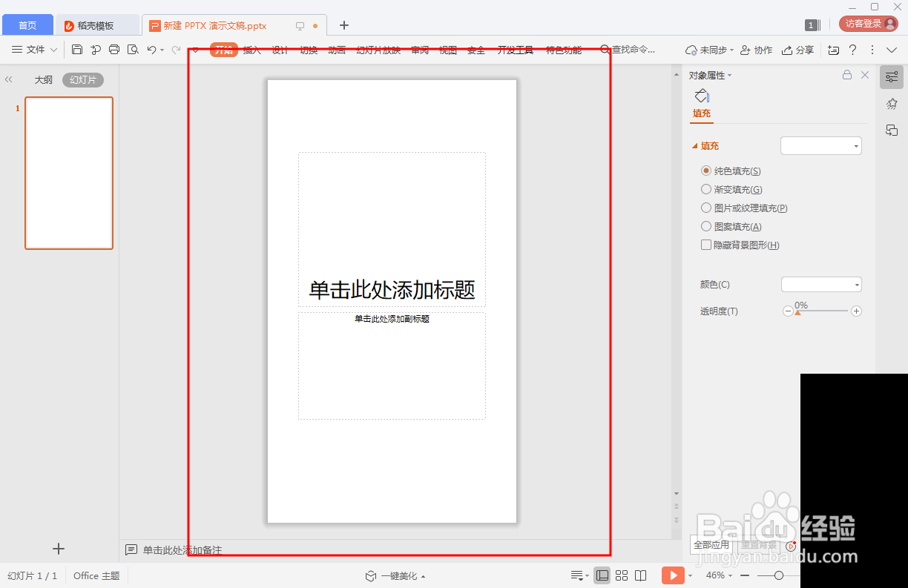The width and height of the screenshot is (908, 588).
Task: Click the transparency slider handle
Action: click(x=797, y=312)
